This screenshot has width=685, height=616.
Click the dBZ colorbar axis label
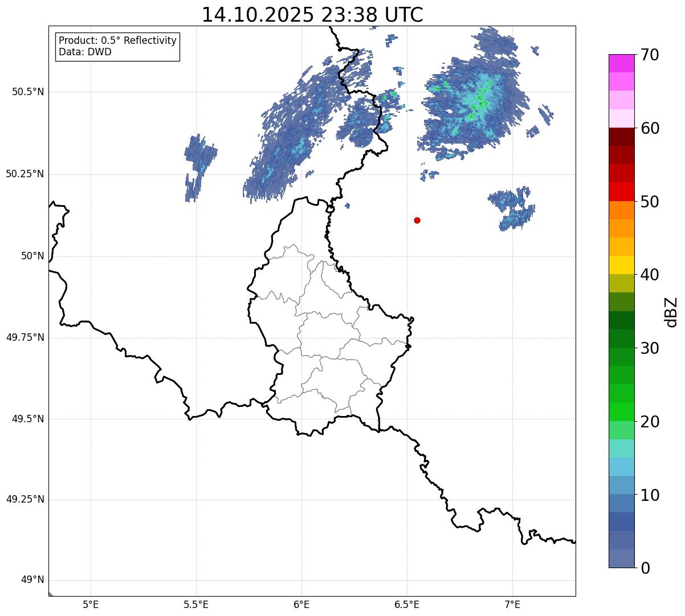(x=671, y=311)
